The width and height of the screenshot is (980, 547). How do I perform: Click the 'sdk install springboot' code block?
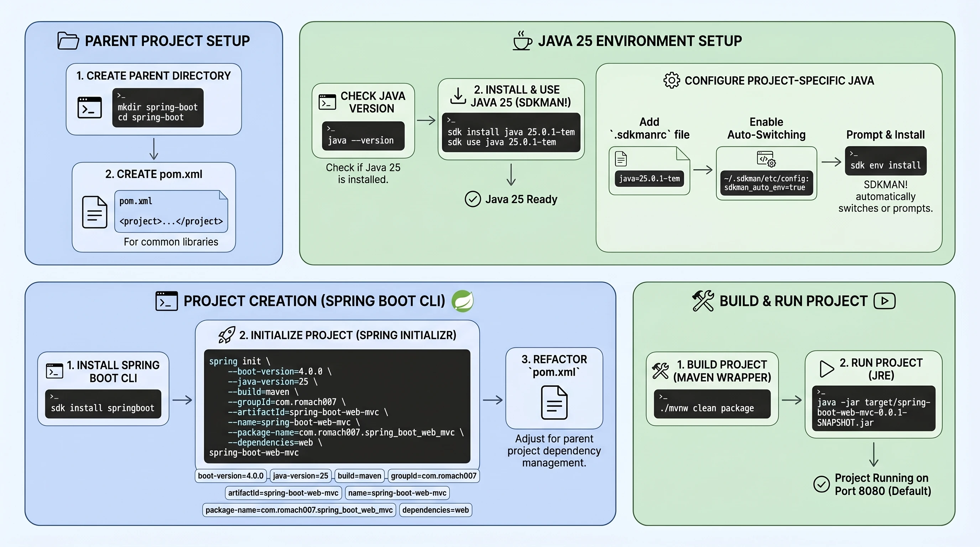coord(103,404)
